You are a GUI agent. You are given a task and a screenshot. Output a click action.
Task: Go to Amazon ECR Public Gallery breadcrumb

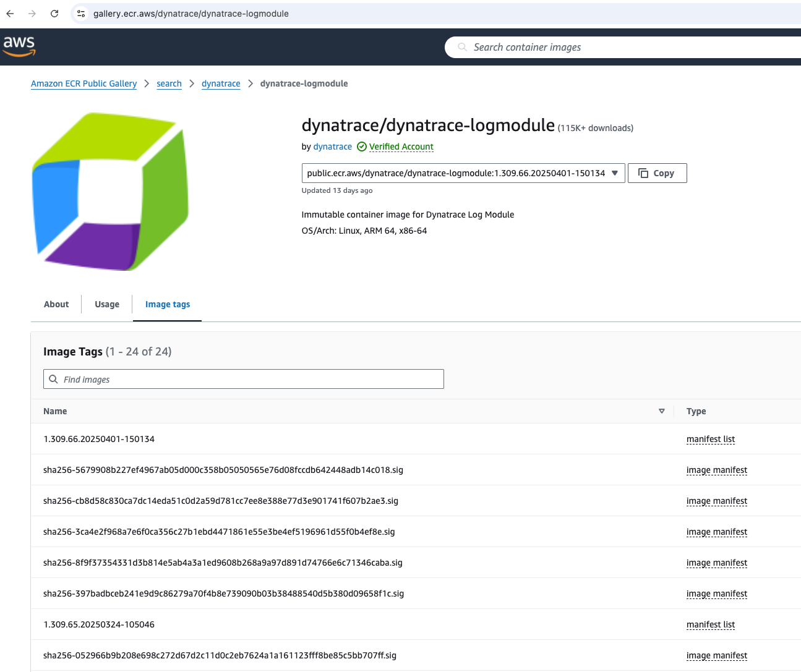[84, 83]
